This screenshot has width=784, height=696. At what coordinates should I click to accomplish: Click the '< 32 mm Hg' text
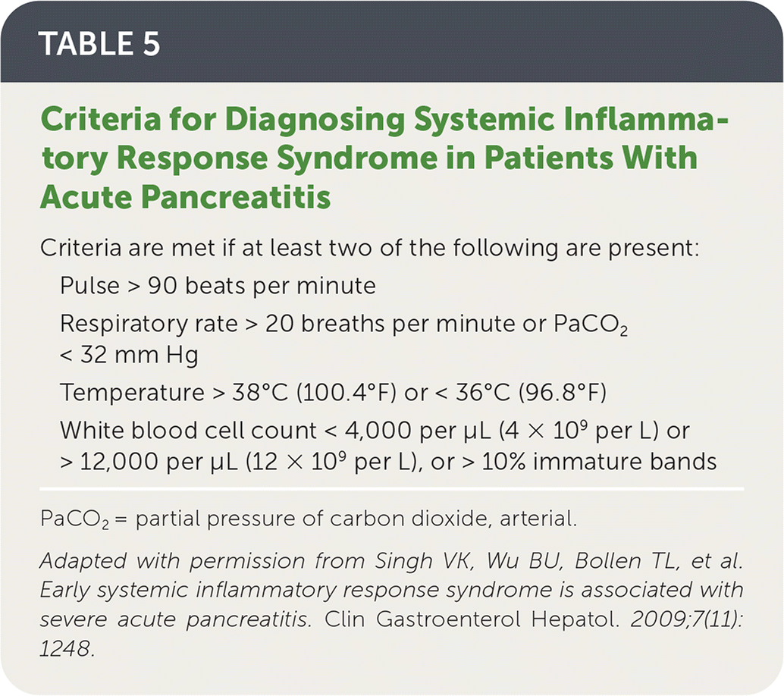point(129,356)
